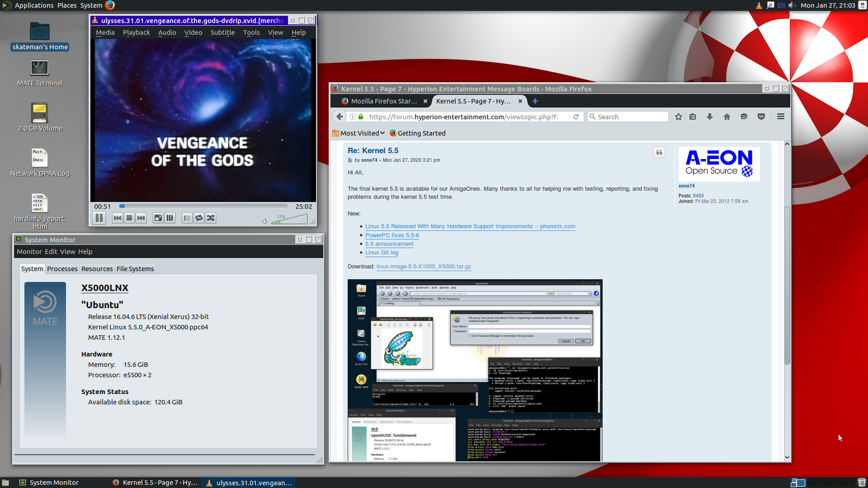Reload the current Firefox page
This screenshot has width=868, height=488.
click(x=576, y=117)
